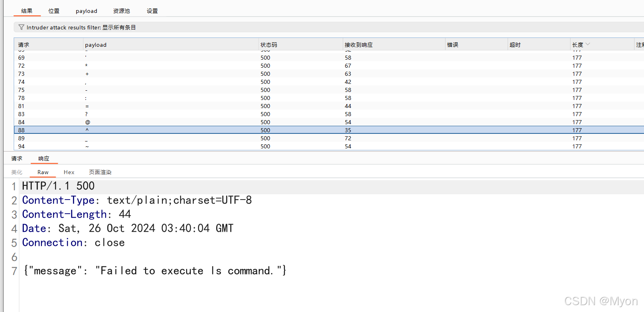Sort by the 接收到响应 column header
This screenshot has height=312, width=644.
[358, 45]
